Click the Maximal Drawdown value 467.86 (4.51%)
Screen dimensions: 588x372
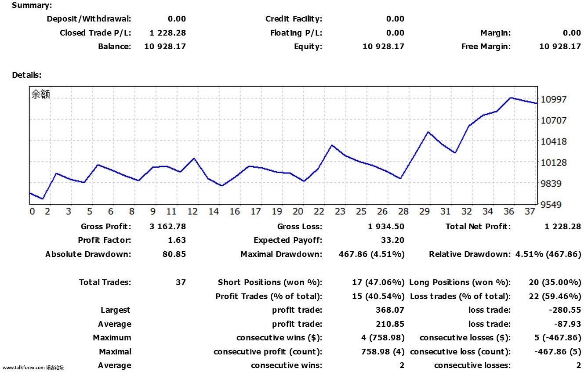coord(372,254)
